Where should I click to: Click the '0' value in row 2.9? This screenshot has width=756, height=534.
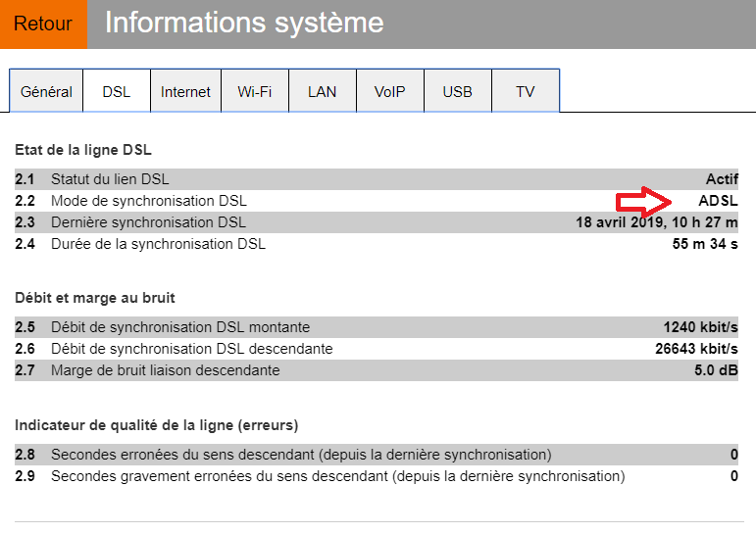pos(733,476)
